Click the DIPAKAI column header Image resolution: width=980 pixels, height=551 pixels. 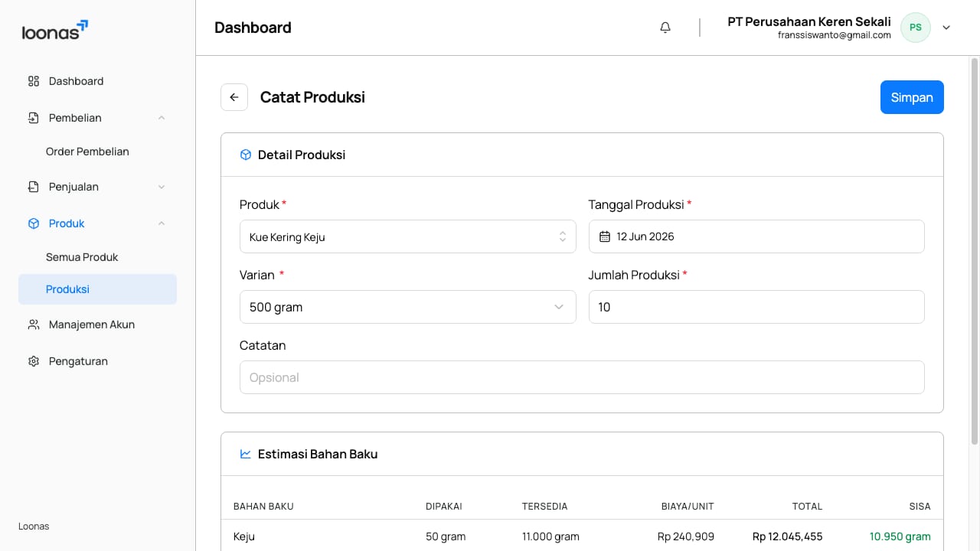click(x=444, y=507)
